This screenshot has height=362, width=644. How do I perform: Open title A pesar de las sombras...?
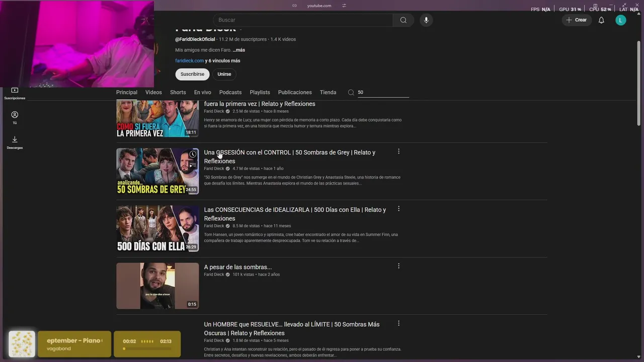238,267
